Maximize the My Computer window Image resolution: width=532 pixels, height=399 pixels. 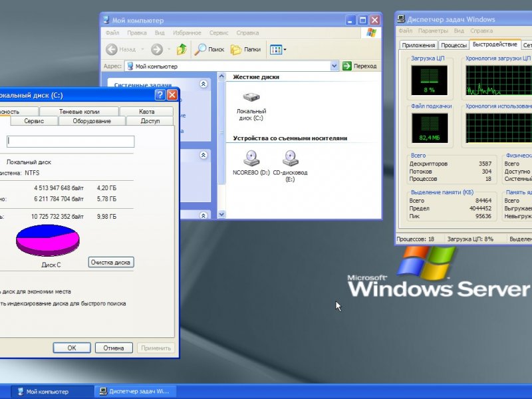[362, 21]
